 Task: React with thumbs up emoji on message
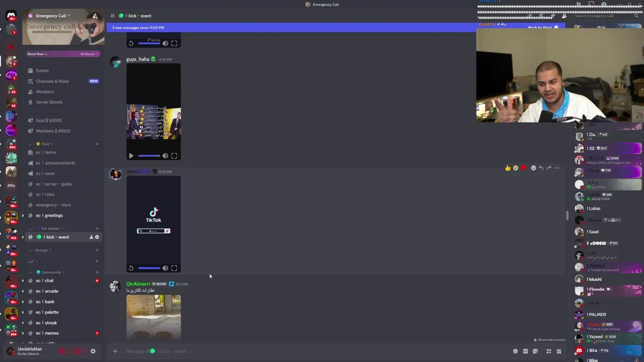508,168
